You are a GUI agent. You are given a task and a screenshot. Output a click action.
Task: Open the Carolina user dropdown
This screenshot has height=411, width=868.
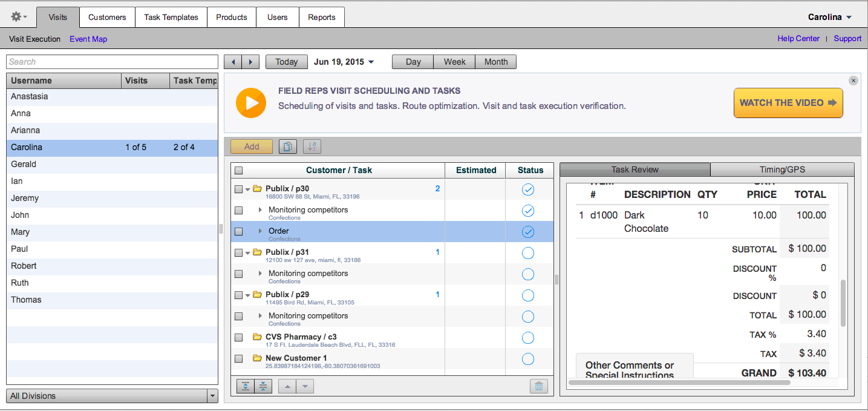pos(830,17)
